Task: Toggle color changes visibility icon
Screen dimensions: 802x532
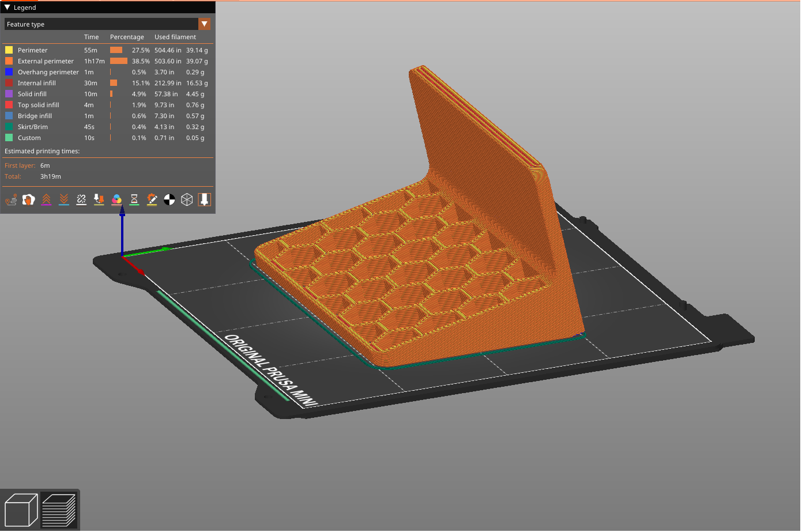Action: pos(116,200)
